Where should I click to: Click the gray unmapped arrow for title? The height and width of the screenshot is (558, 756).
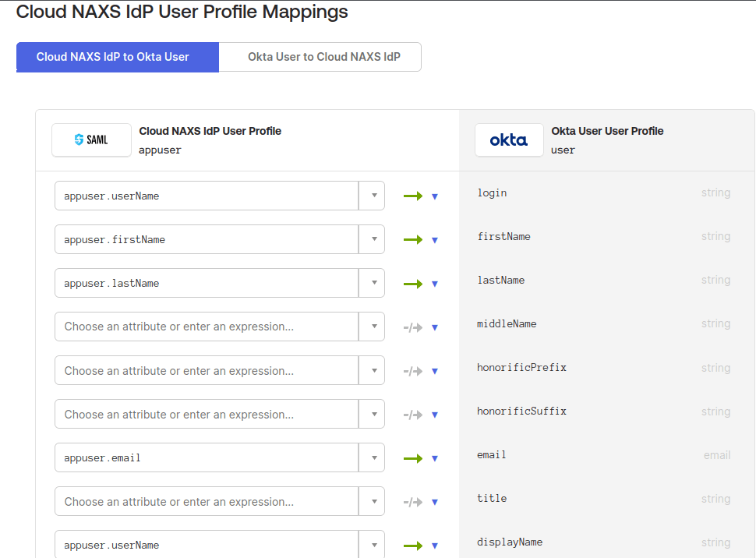[413, 502]
